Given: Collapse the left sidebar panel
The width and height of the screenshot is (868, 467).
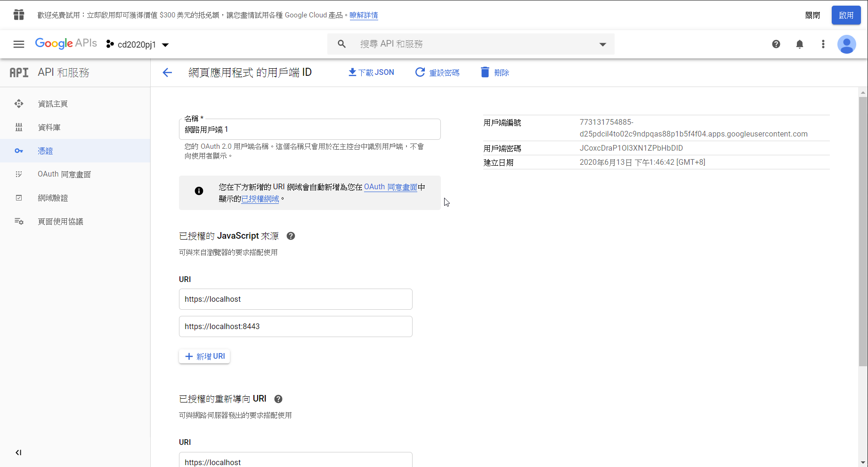Looking at the screenshot, I should (x=18, y=452).
